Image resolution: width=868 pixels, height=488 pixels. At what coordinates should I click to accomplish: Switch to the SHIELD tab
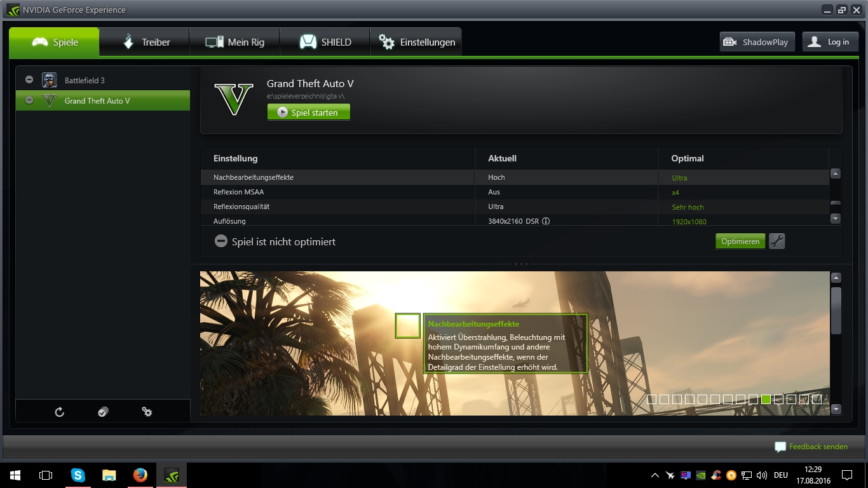click(325, 42)
